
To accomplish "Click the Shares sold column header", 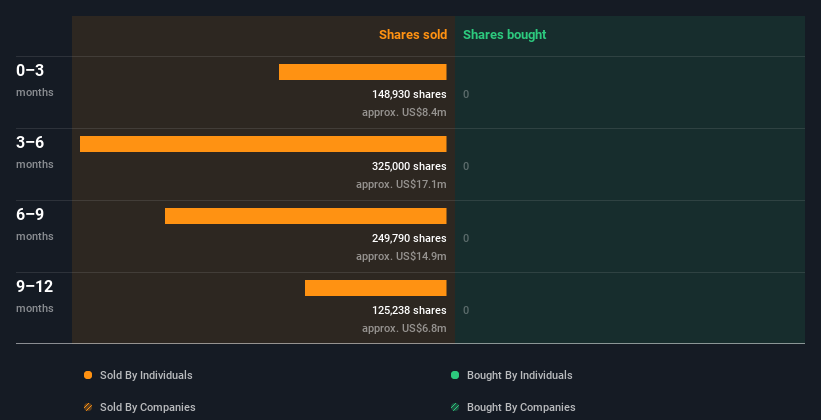I will 413,35.
